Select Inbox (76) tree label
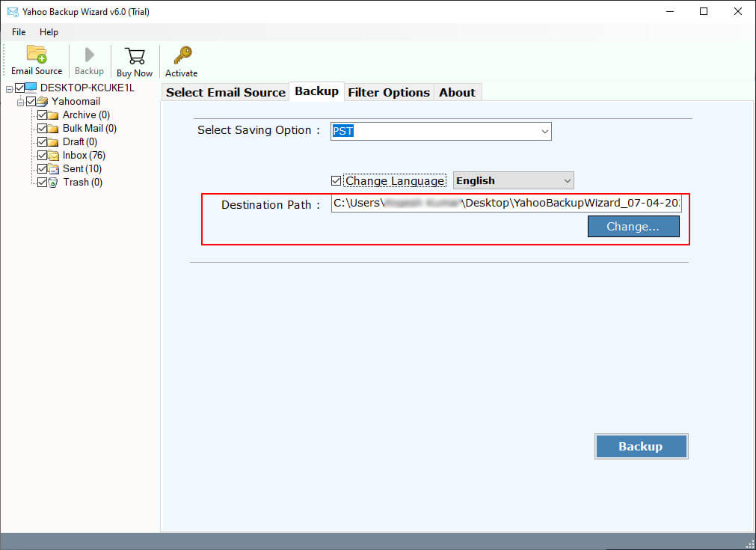Viewport: 756px width, 550px height. tap(84, 156)
